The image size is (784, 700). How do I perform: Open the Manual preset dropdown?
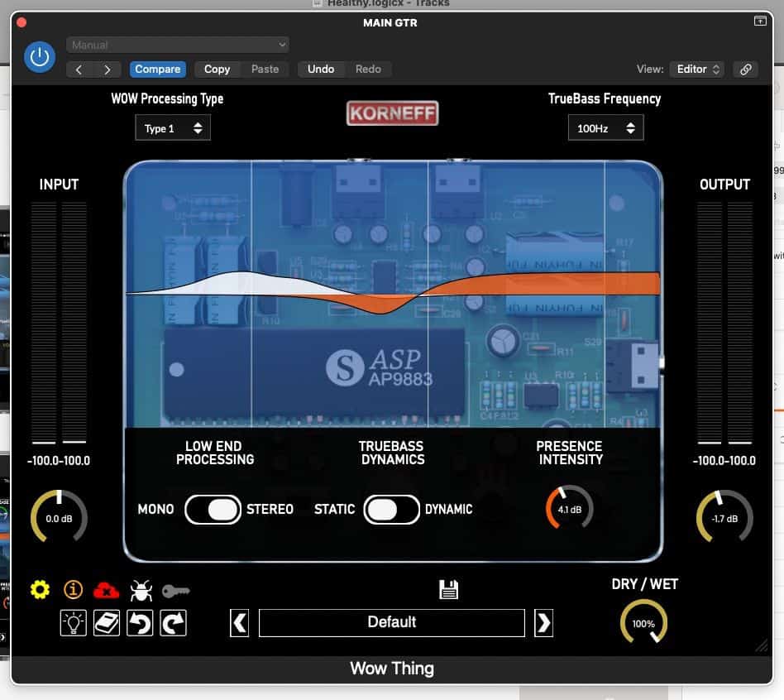177,45
